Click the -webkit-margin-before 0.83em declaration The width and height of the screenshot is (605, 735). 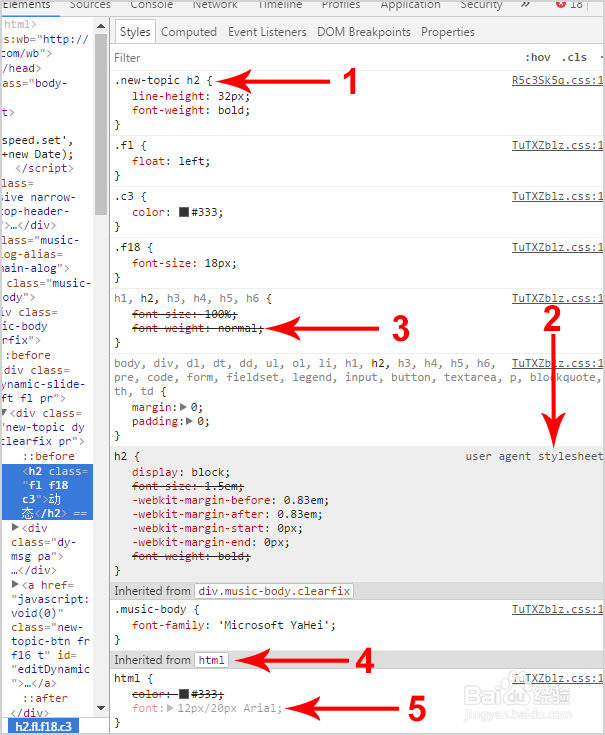pos(231,500)
